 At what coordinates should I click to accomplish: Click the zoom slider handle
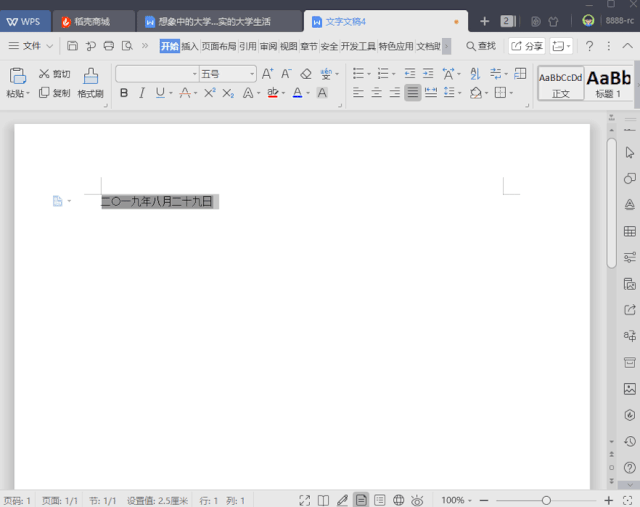click(x=546, y=500)
